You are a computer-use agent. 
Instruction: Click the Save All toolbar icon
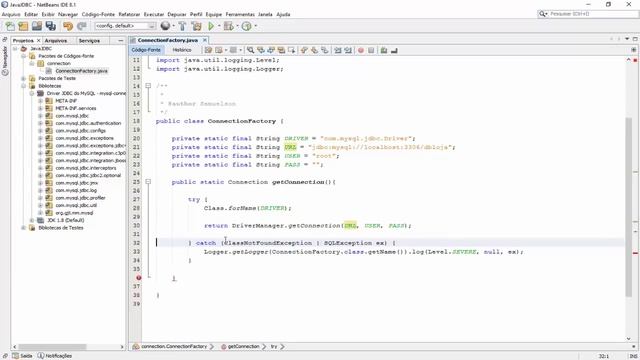[x=51, y=26]
